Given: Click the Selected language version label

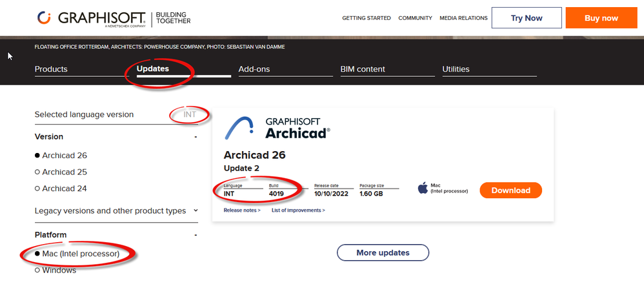Looking at the screenshot, I should coord(84,115).
